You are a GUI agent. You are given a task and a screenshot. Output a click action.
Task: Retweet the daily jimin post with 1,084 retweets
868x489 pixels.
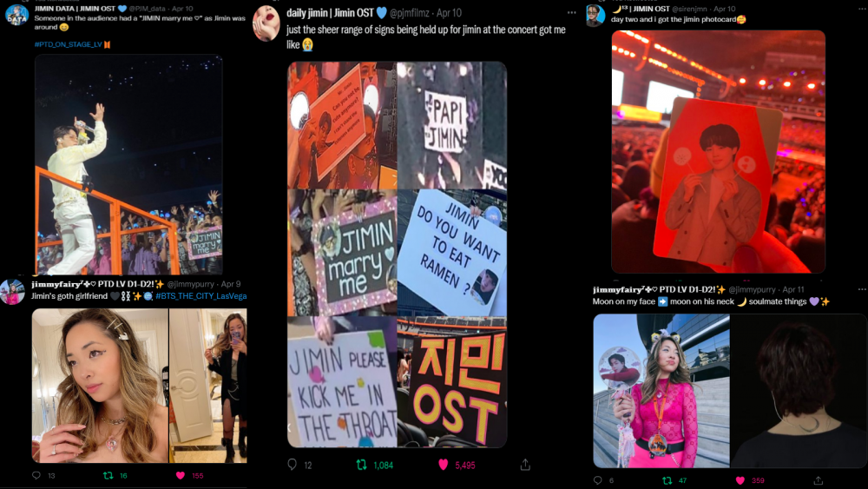[361, 465]
